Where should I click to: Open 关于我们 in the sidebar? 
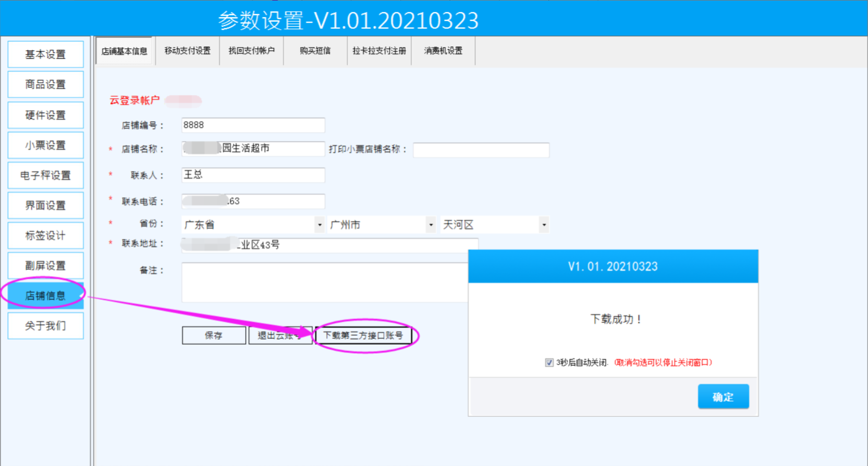point(45,326)
